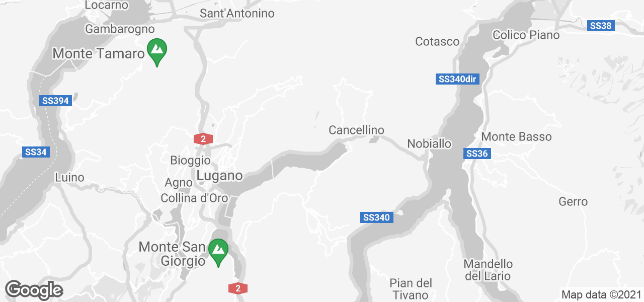
Task: Select the SS36 road shield
Action: [x=476, y=154]
